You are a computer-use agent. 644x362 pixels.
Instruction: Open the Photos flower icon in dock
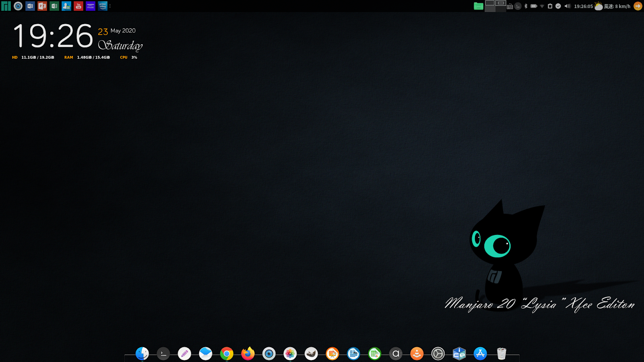pos(290,354)
